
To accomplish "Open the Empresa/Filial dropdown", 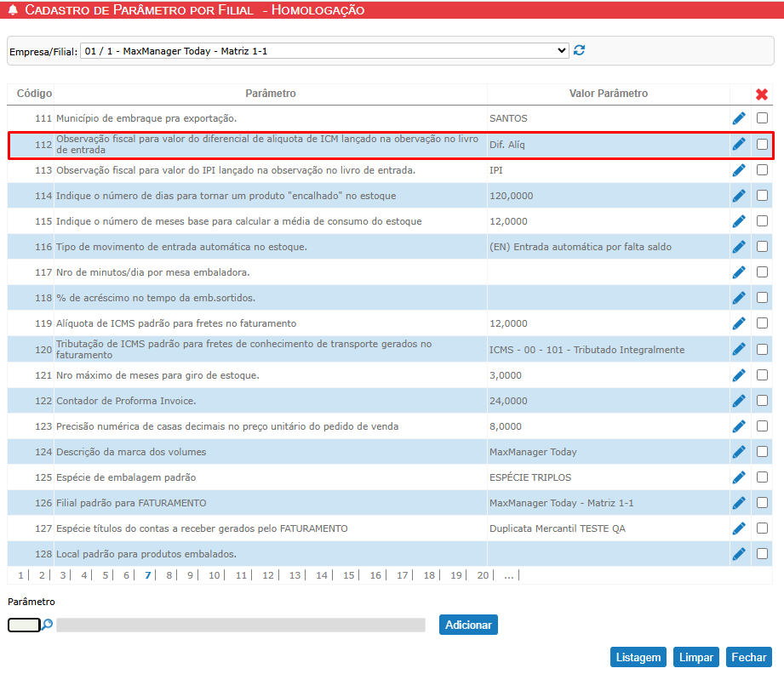I will [324, 51].
